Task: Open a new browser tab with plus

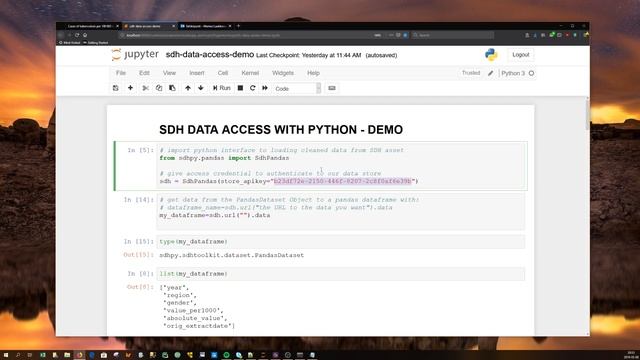Action: [x=238, y=26]
